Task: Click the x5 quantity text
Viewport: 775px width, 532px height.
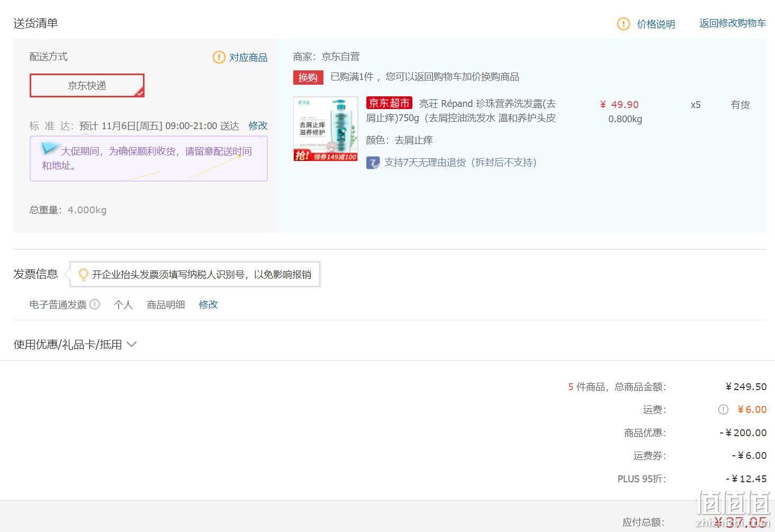Action: [696, 105]
